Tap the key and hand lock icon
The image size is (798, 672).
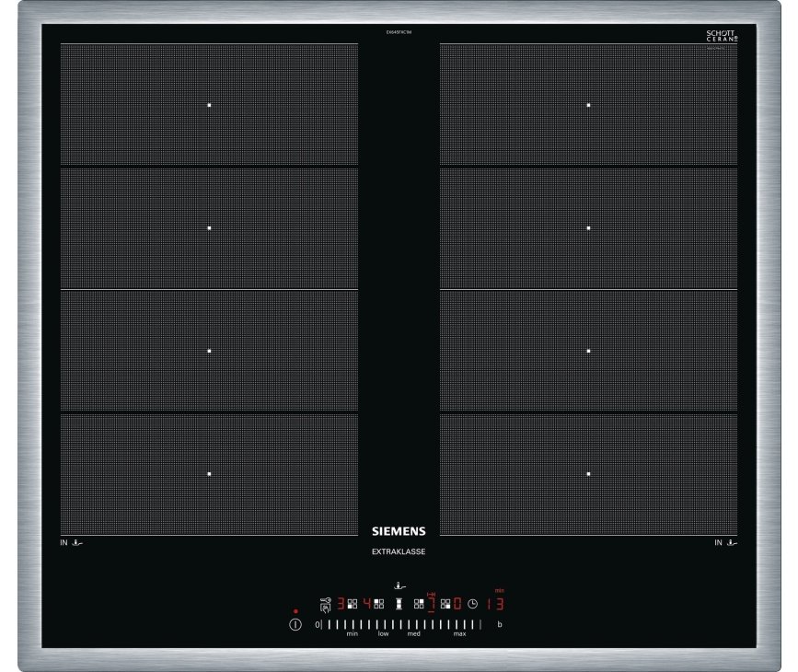click(326, 606)
